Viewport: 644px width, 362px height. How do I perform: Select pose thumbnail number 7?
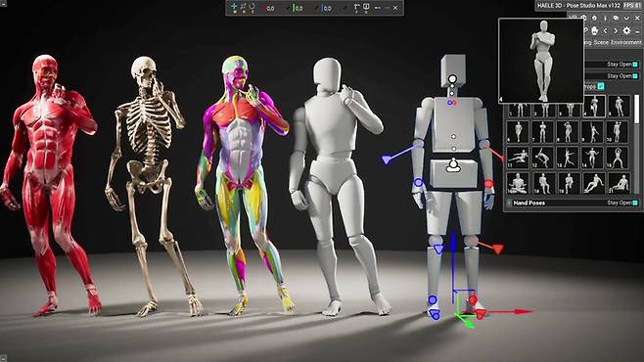click(543, 132)
